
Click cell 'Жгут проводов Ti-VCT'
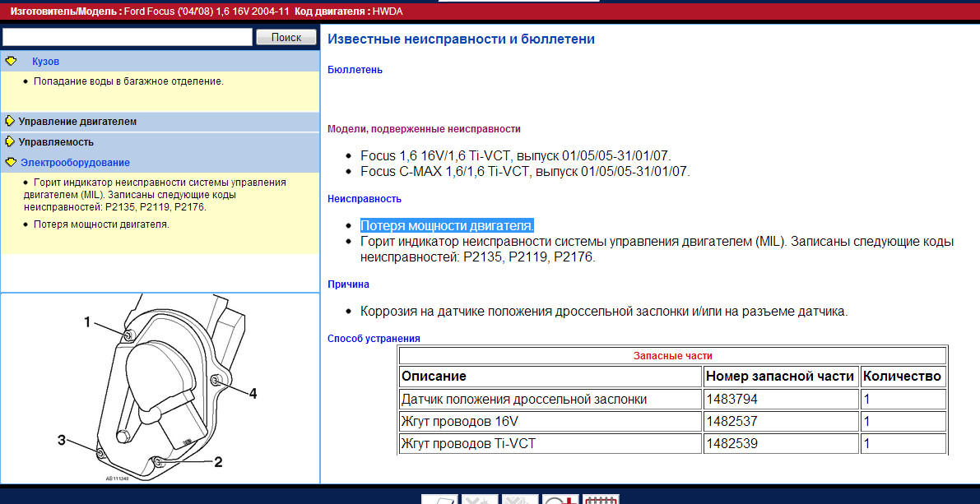(x=550, y=444)
